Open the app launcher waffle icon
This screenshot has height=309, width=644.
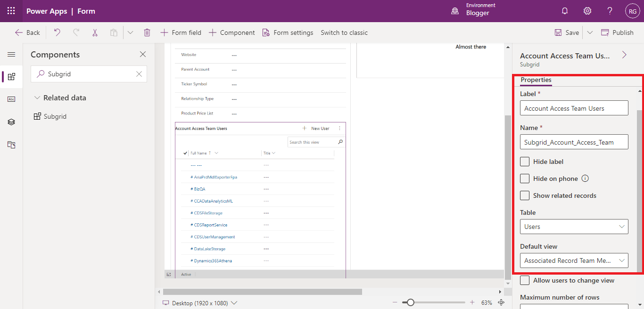11,11
